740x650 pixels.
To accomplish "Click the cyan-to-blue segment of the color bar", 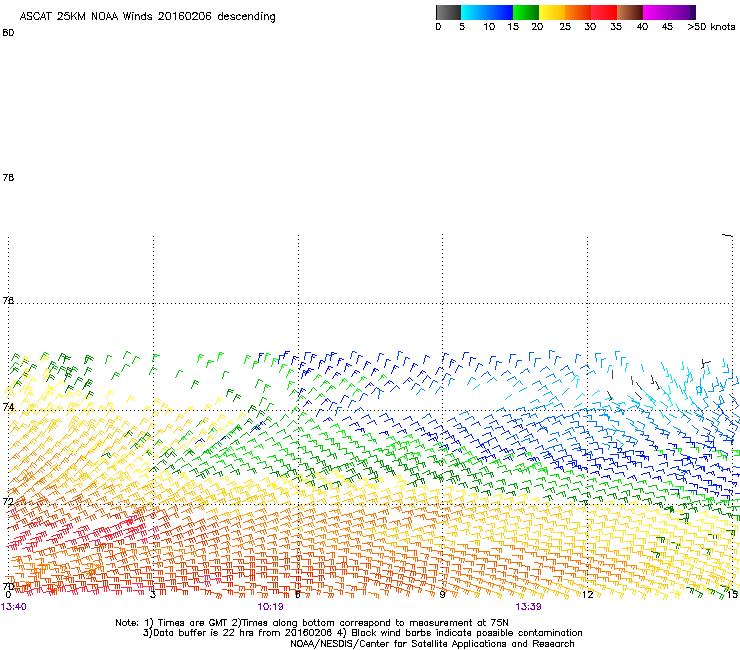I will pos(487,12).
